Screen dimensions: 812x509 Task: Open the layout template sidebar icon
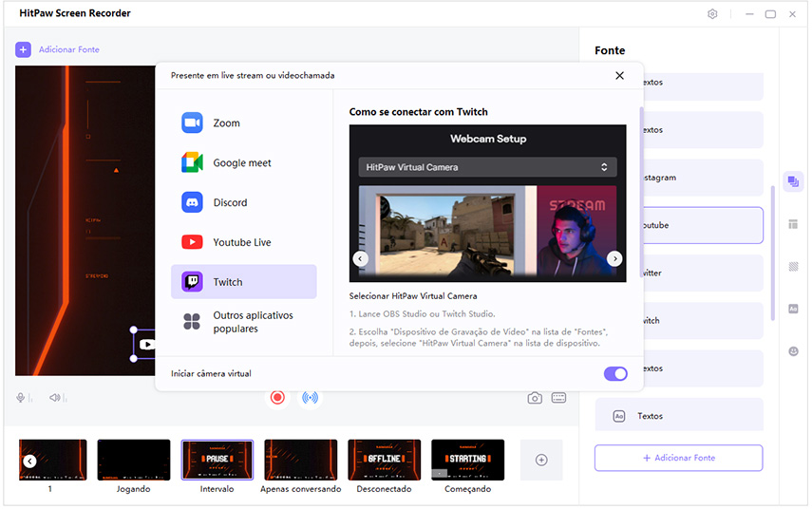pyautogui.click(x=793, y=224)
